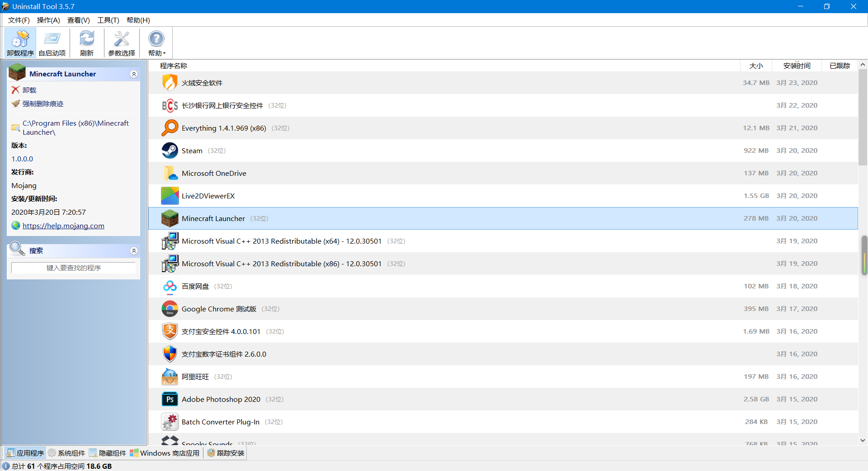Select the Batch Converter Plug-In gear icon

[170, 422]
